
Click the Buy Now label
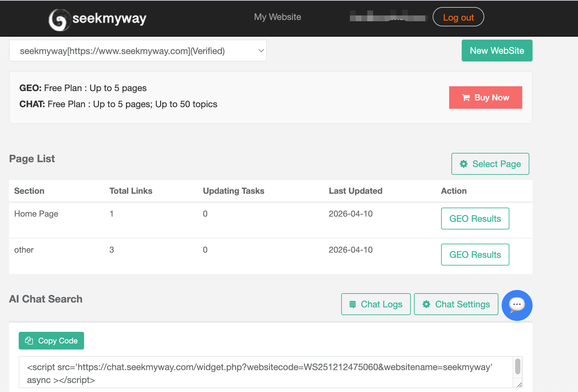[492, 98]
